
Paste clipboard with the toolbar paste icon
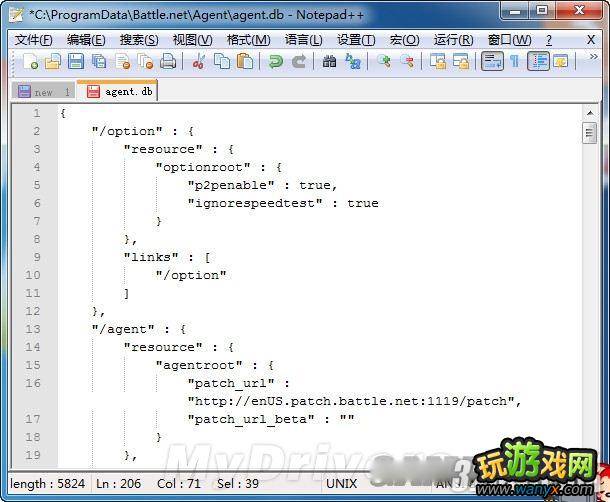[245, 61]
